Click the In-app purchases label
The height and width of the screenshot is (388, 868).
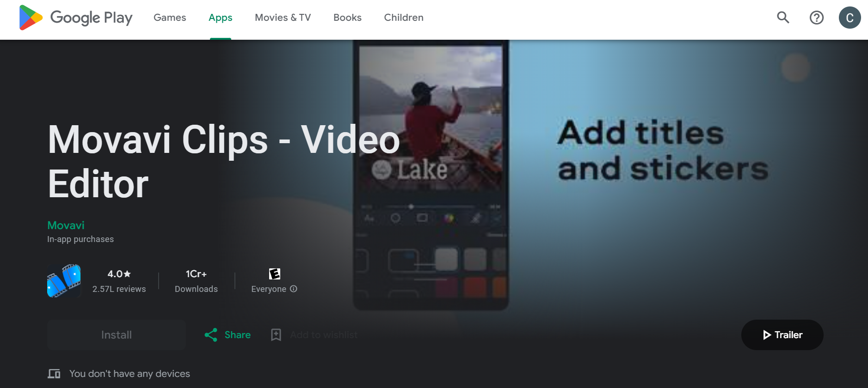(x=80, y=239)
